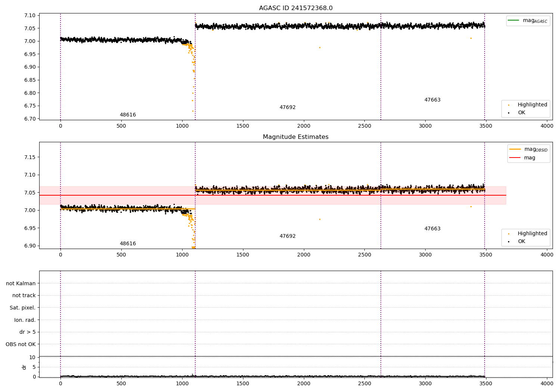The width and height of the screenshot is (560, 392).
Task: Click the 7.10 tick in AGASC ID plot
Action: [30, 15]
